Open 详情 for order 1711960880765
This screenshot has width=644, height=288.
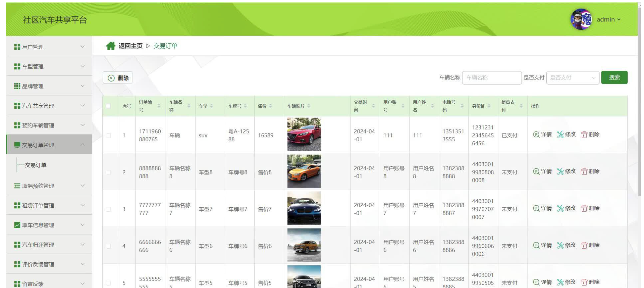coord(542,134)
